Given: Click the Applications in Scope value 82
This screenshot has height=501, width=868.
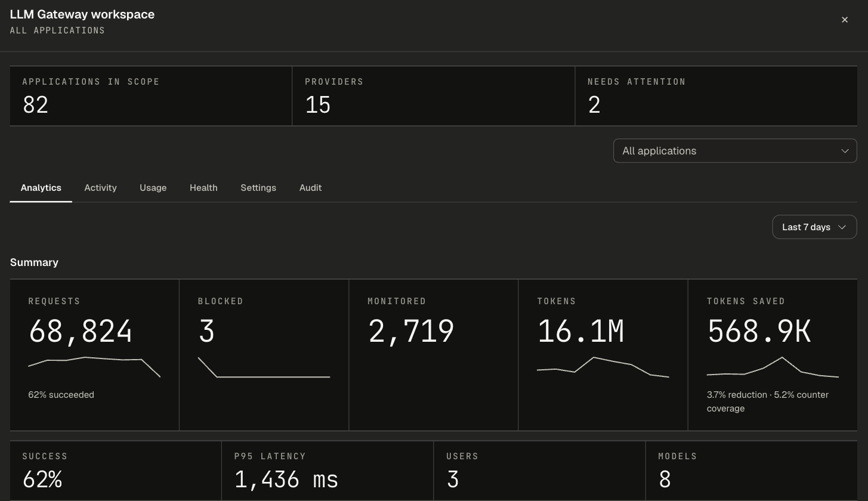Looking at the screenshot, I should [x=36, y=105].
